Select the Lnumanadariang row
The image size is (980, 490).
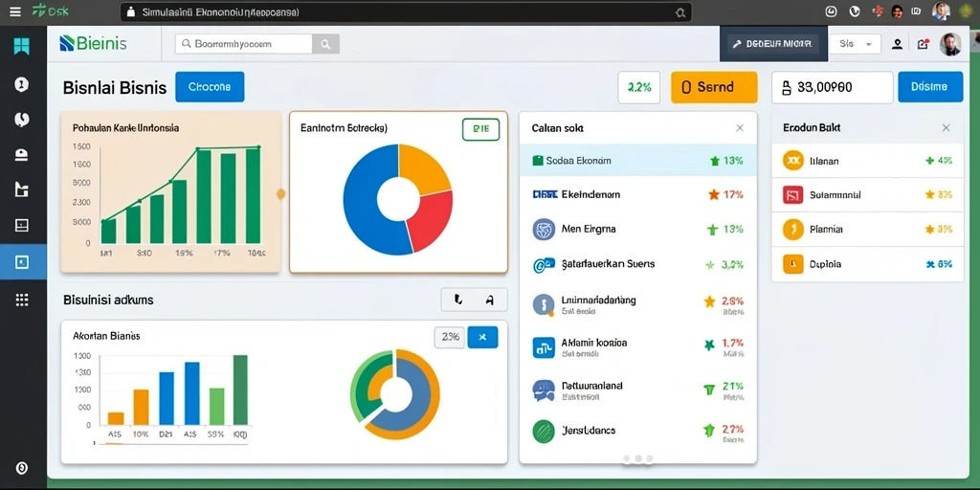click(638, 304)
